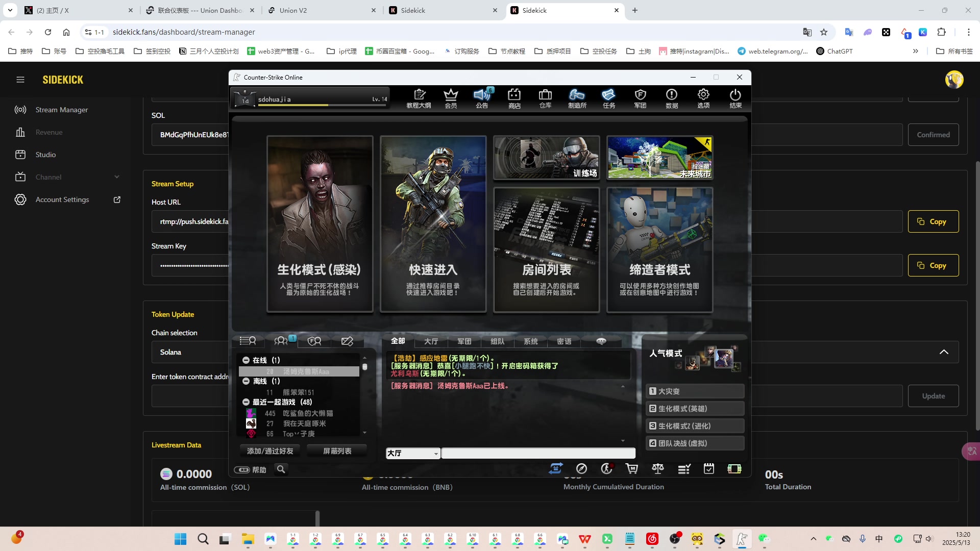Expand the Channel sidebar submenu
Screen dimensions: 980x551
pyautogui.click(x=117, y=177)
